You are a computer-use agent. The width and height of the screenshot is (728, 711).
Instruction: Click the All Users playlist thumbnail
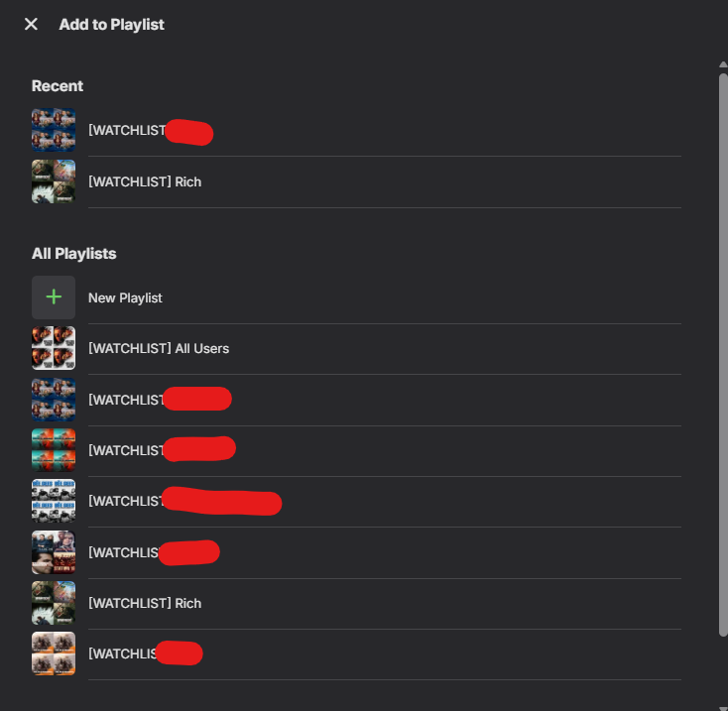[54, 348]
